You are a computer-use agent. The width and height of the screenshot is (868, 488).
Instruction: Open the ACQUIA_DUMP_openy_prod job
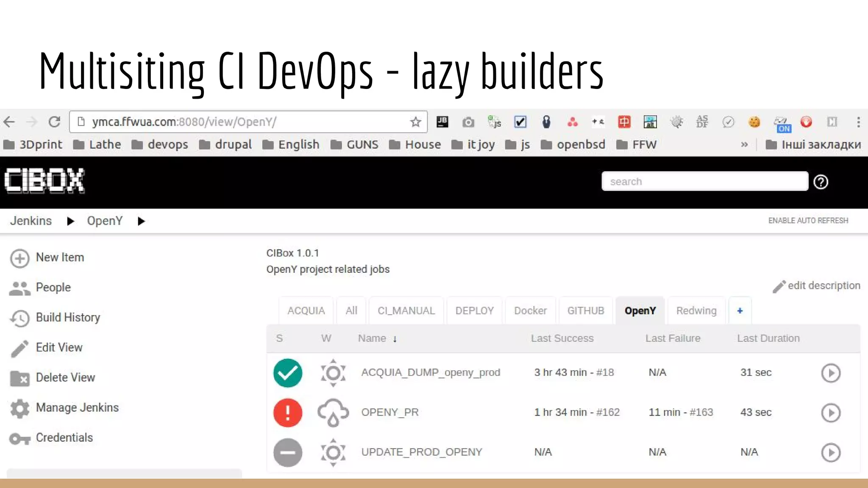click(x=431, y=372)
